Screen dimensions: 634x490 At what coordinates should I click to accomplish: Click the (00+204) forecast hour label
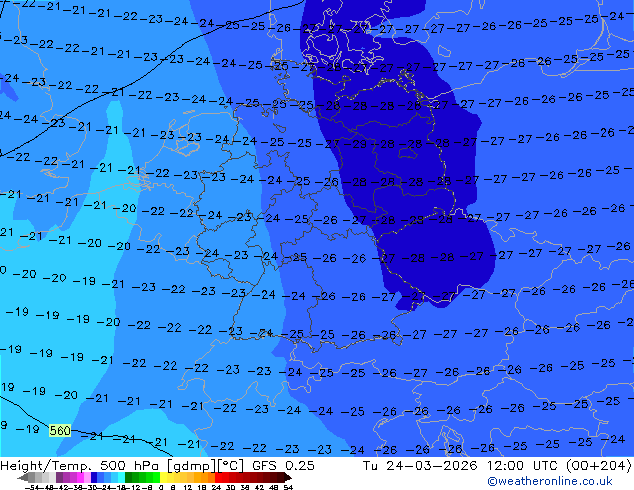point(600,465)
